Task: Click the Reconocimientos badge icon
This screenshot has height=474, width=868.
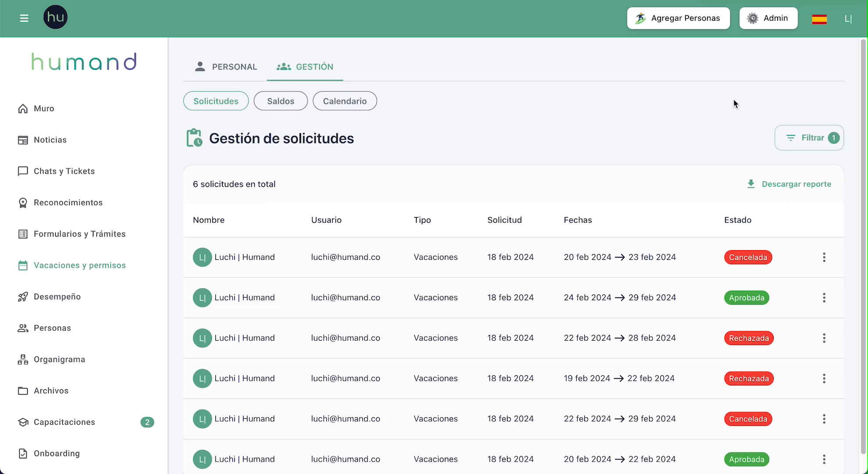Action: click(23, 202)
